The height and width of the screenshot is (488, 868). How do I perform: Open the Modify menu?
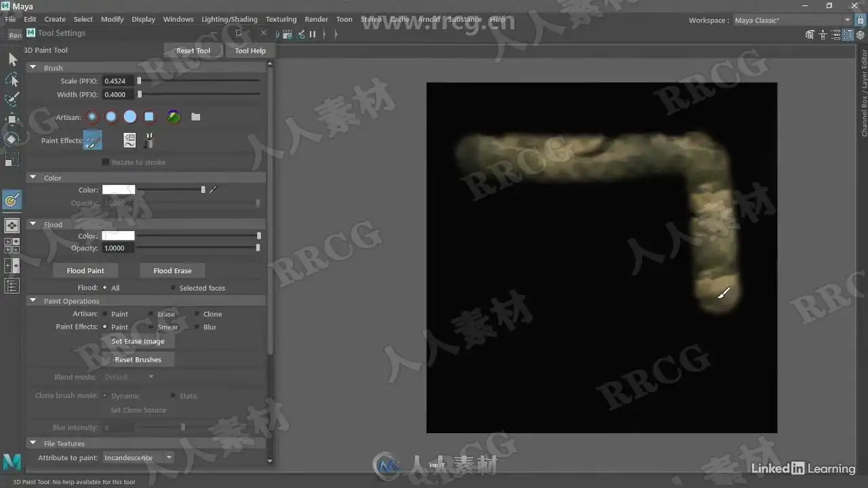click(x=113, y=19)
